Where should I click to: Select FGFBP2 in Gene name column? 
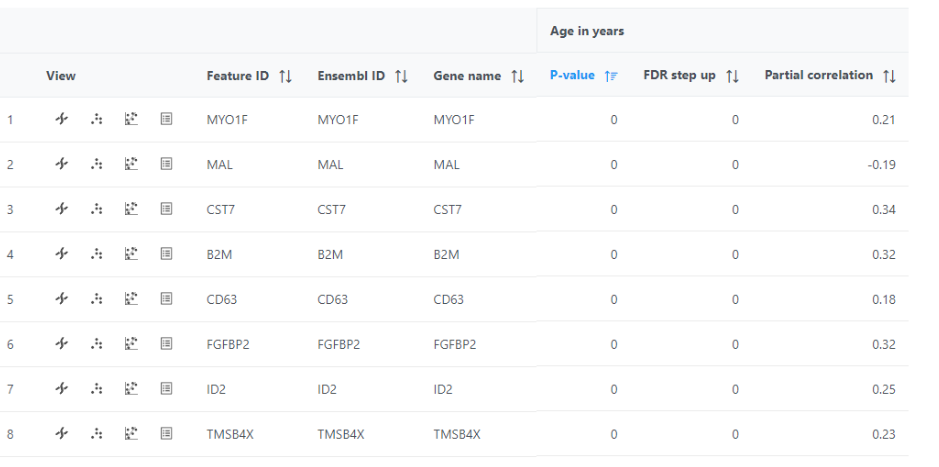[x=455, y=344]
